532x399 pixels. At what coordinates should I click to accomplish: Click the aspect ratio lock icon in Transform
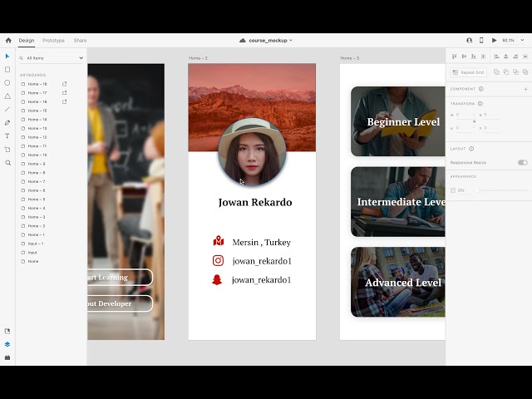coord(475,121)
